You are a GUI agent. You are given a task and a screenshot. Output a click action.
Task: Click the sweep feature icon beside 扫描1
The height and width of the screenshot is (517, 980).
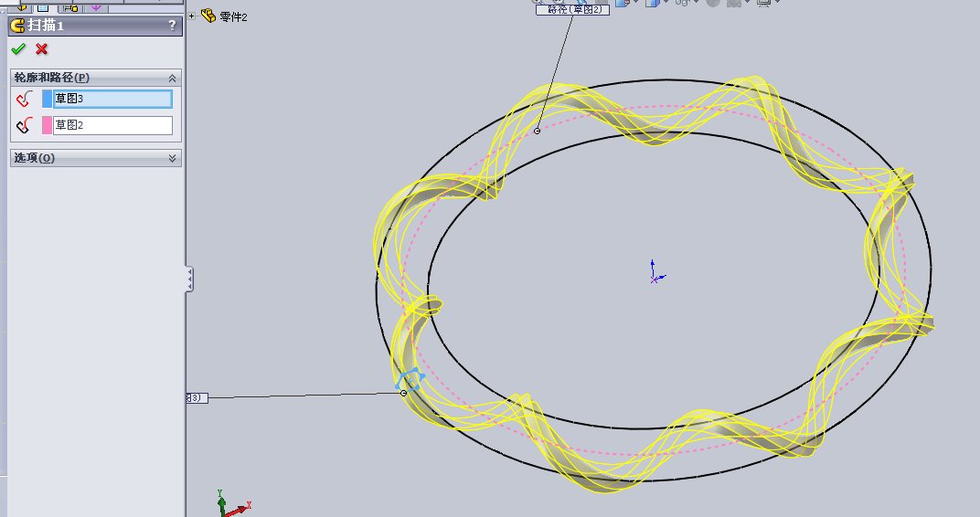click(18, 25)
